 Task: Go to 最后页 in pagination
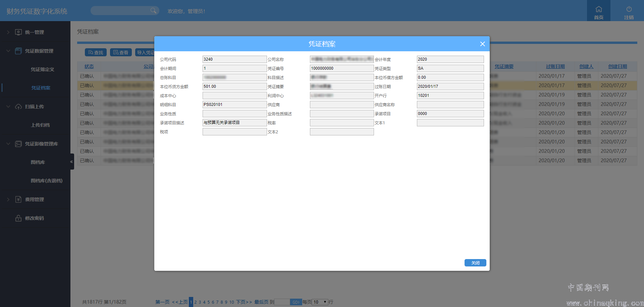pyautogui.click(x=261, y=302)
